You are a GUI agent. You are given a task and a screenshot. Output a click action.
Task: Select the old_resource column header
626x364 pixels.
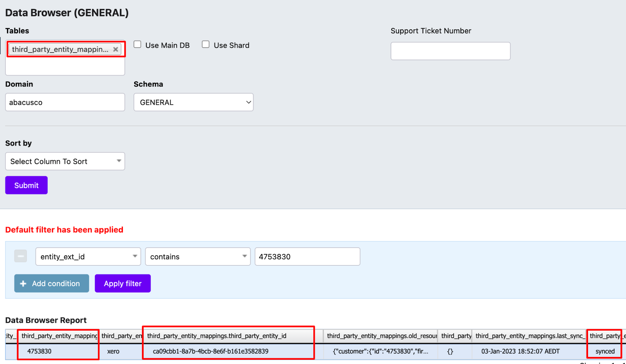(381, 336)
